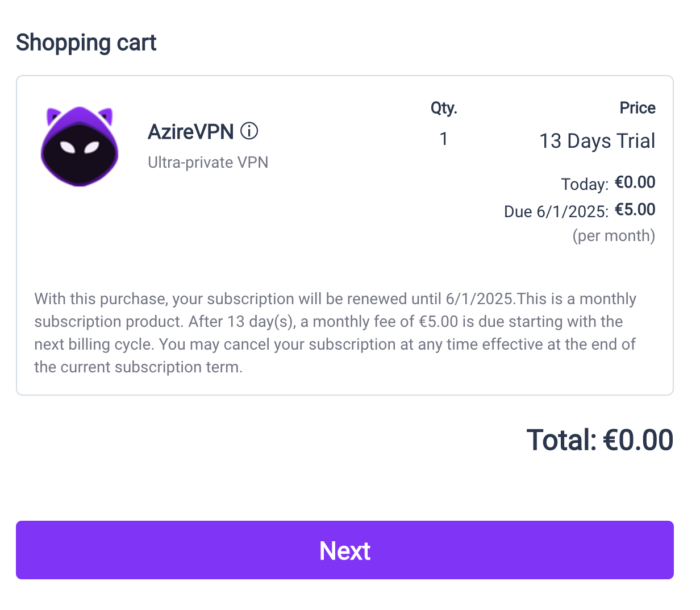
Task: Click the Ultra-private VPN subtitle
Action: (208, 163)
